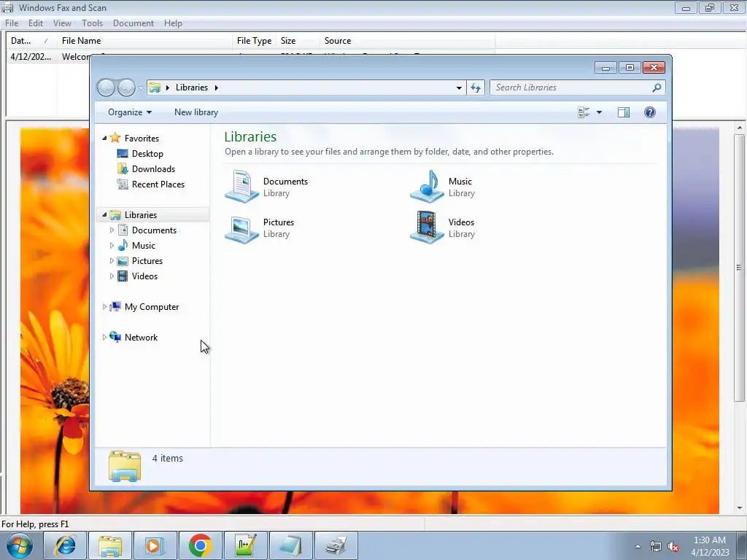
Task: Click the Back arrow button in Explorer
Action: [x=106, y=87]
